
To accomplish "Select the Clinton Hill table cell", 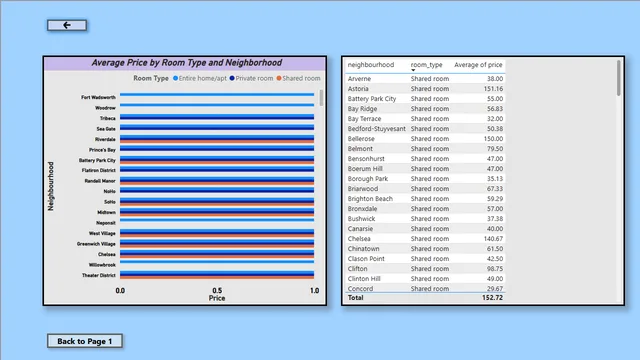I will coord(364,279).
